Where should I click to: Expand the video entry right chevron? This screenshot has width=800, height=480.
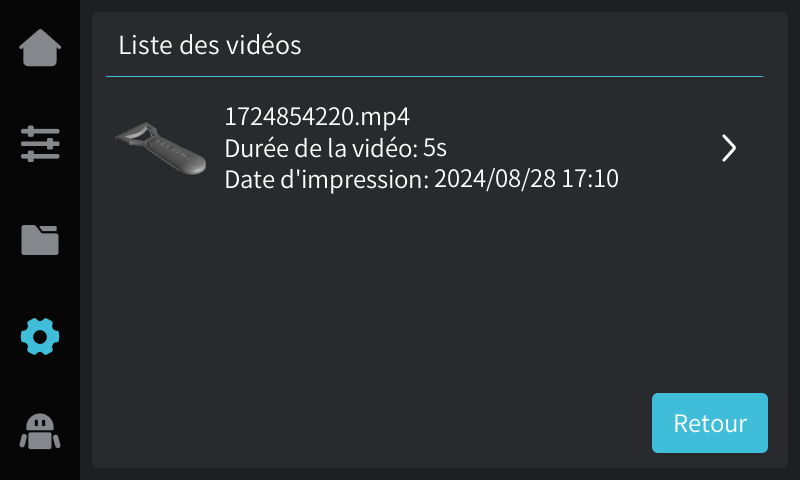click(729, 148)
